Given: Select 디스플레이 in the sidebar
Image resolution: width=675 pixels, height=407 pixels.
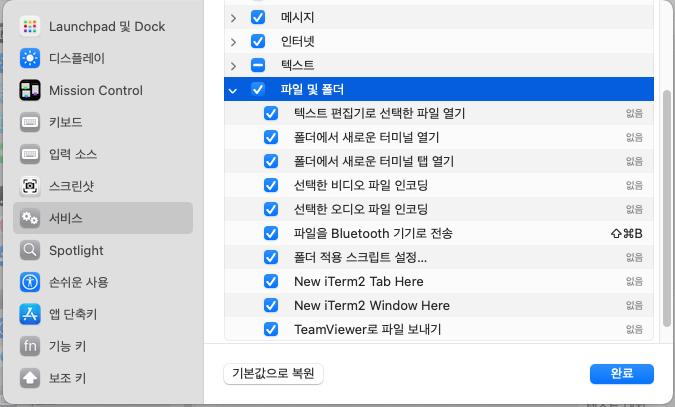Looking at the screenshot, I should tap(103, 58).
